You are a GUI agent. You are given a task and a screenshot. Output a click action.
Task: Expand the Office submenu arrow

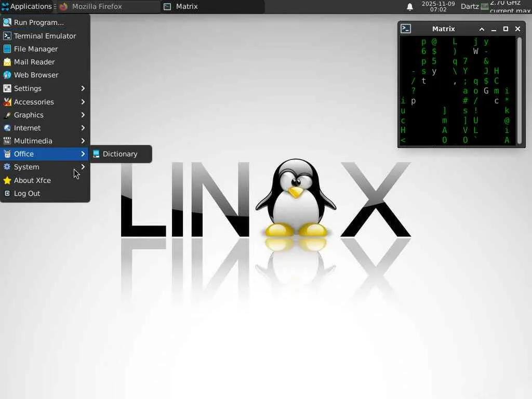point(83,154)
